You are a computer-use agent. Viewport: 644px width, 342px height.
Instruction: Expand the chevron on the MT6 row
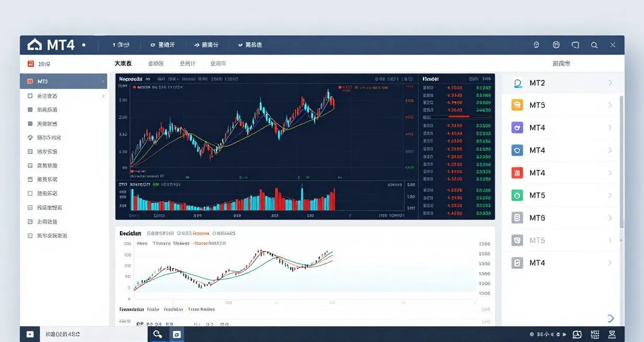610,218
